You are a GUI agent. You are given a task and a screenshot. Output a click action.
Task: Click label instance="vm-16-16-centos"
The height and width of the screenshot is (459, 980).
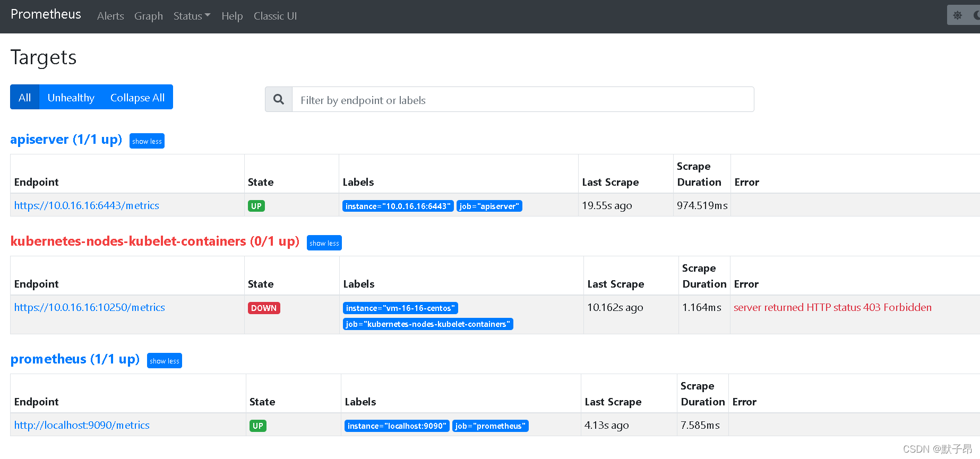click(400, 308)
